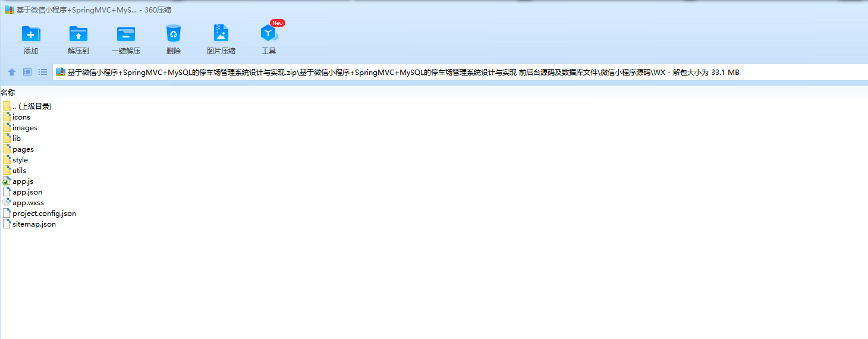
Task: Click the project.config.json file icon
Action: point(7,213)
